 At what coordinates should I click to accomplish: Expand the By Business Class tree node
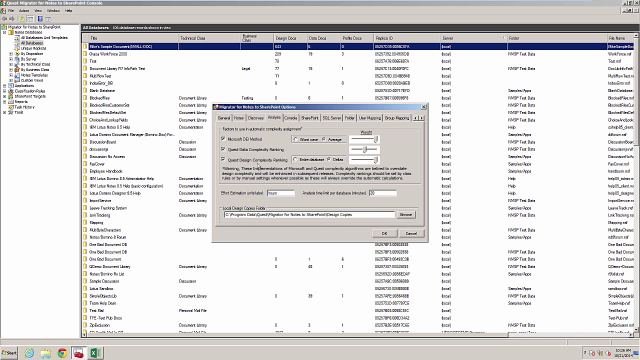point(11,70)
